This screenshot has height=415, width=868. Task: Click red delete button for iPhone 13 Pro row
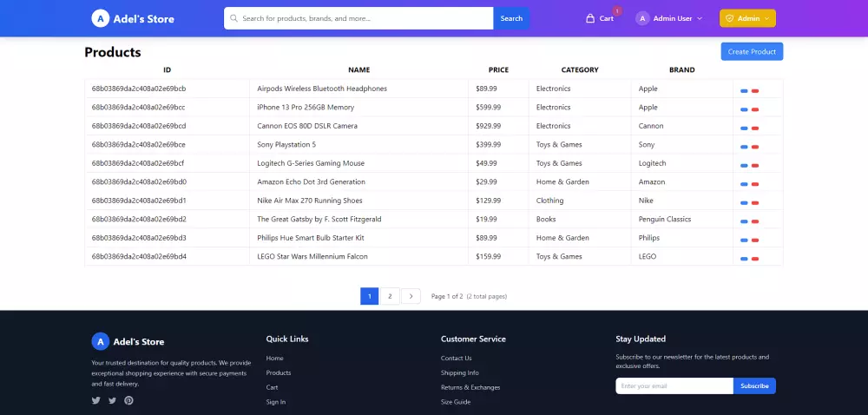pyautogui.click(x=755, y=109)
